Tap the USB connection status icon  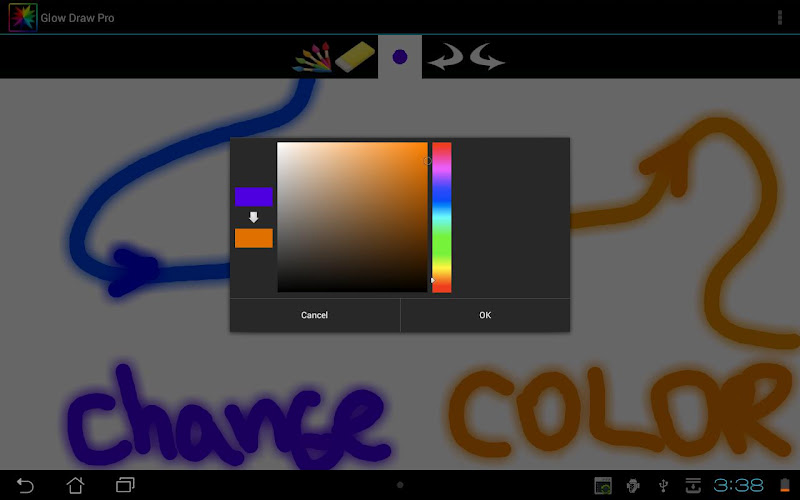[x=662, y=486]
